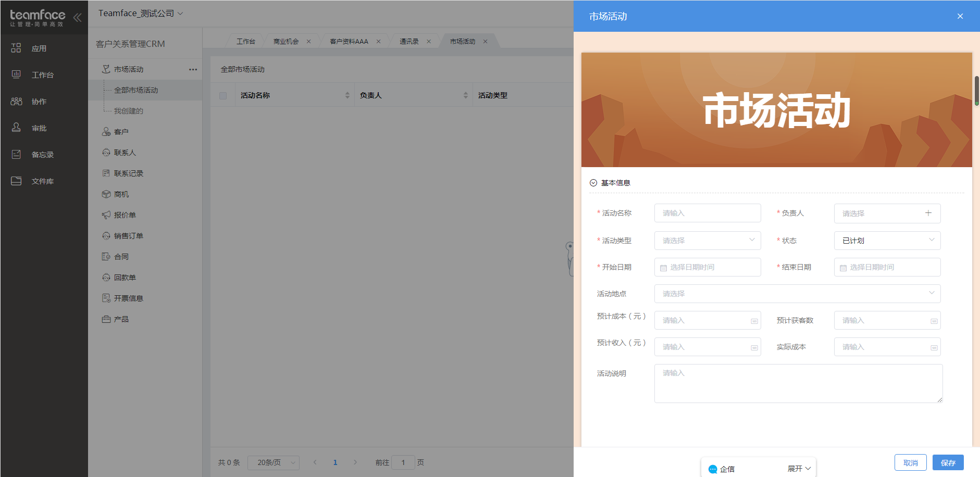
Task: Switch to the 通讯录 tab
Action: 409,42
